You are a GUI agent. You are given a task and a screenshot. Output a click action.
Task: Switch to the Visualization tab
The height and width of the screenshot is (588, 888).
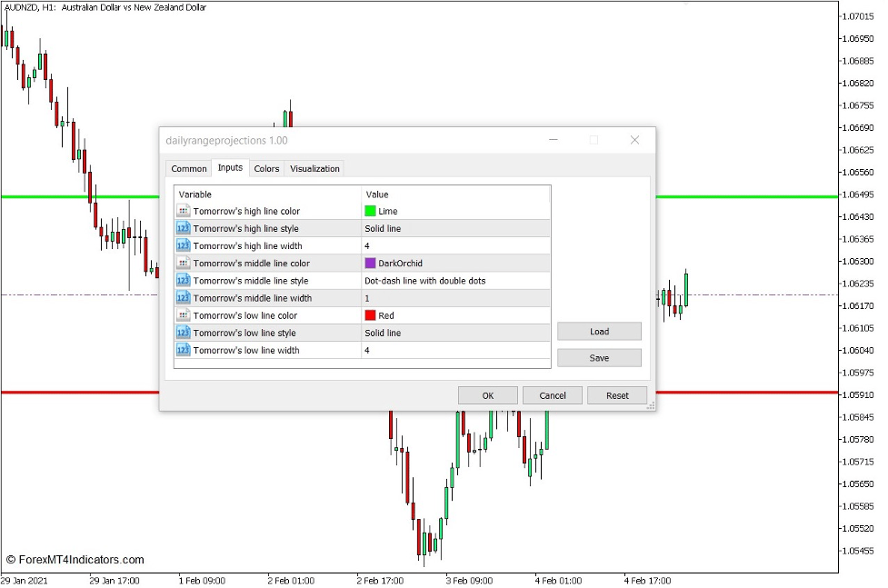point(314,168)
